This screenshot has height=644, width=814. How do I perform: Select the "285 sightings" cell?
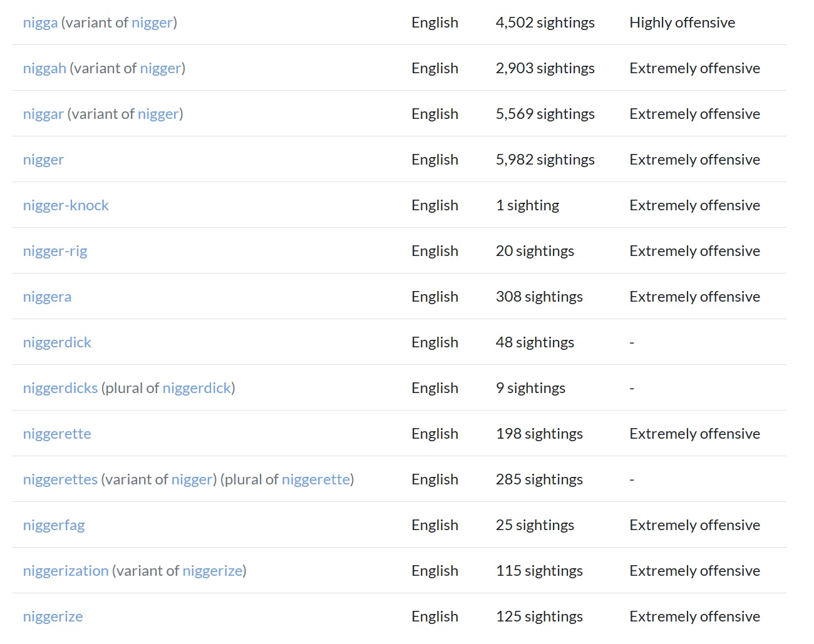539,480
